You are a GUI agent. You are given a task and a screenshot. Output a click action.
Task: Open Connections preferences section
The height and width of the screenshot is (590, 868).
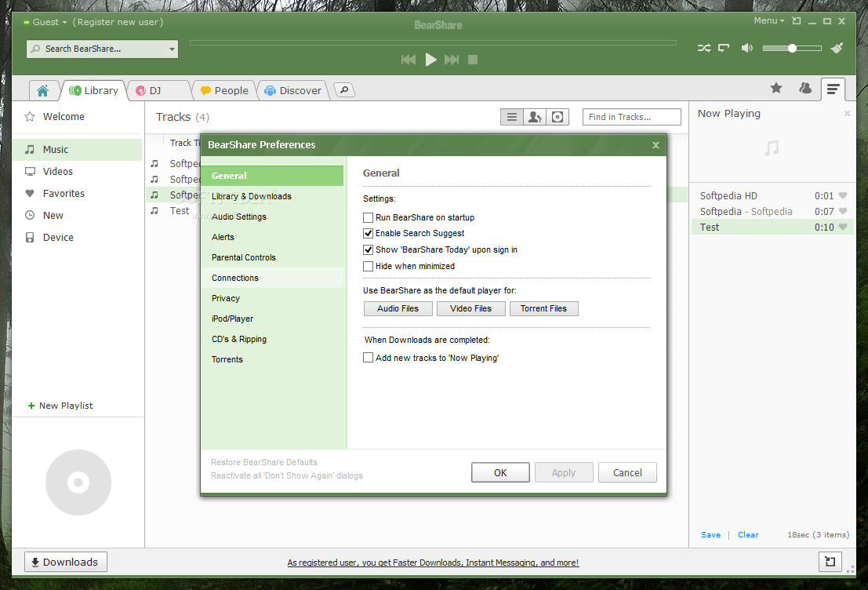tap(273, 278)
